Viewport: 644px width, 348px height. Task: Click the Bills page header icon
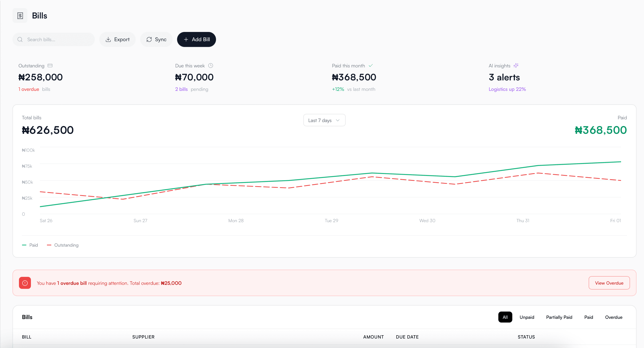20,15
